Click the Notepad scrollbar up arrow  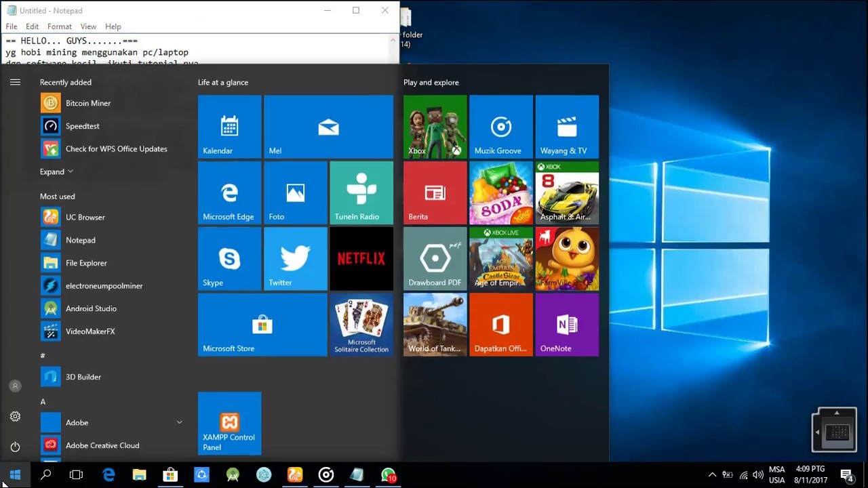393,39
